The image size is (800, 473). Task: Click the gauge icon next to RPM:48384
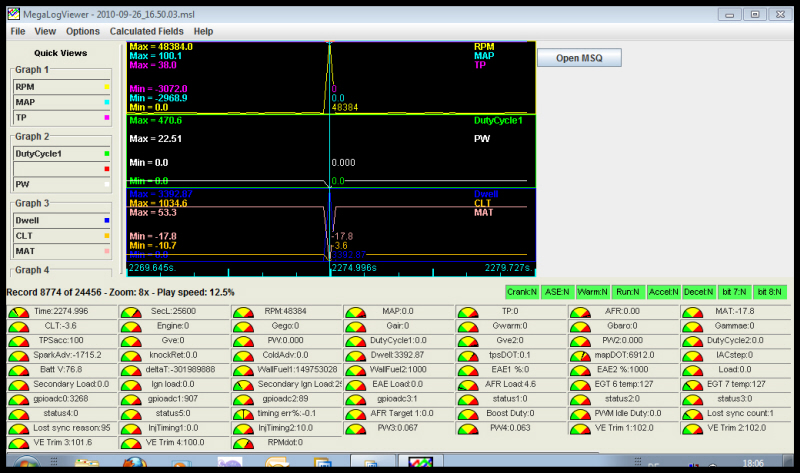[243, 312]
